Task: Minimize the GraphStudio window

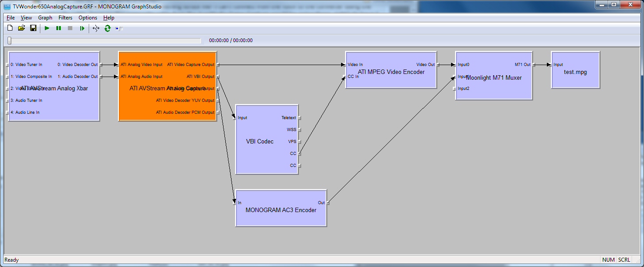Action: (x=602, y=5)
